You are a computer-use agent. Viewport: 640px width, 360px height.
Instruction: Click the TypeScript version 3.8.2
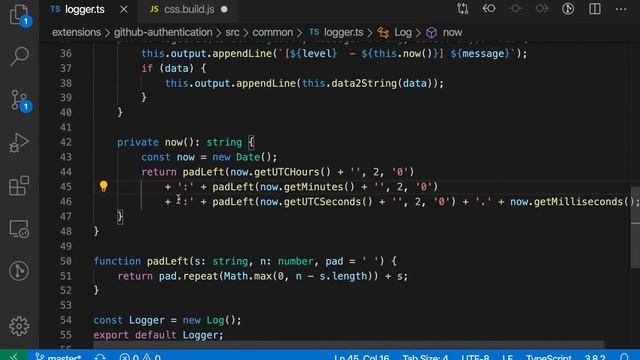(x=595, y=356)
